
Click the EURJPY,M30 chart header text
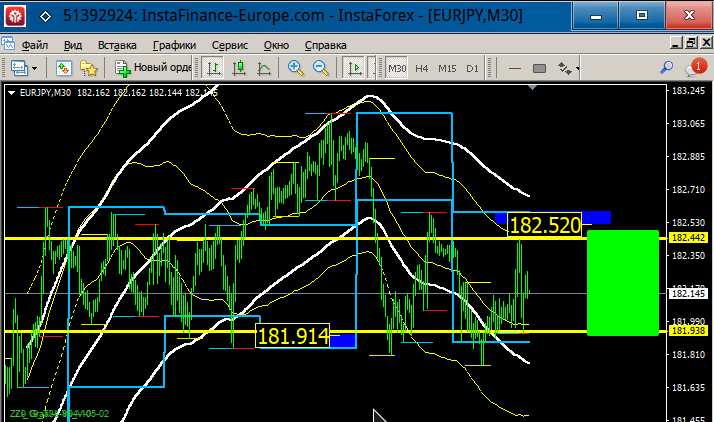point(45,93)
